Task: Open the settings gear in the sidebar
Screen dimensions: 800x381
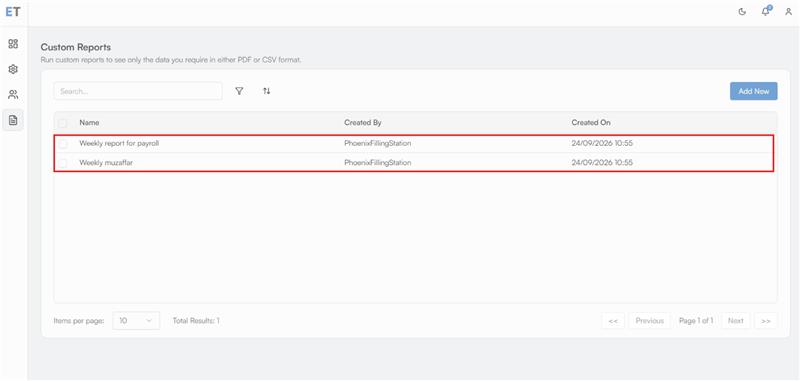Action: click(13, 69)
